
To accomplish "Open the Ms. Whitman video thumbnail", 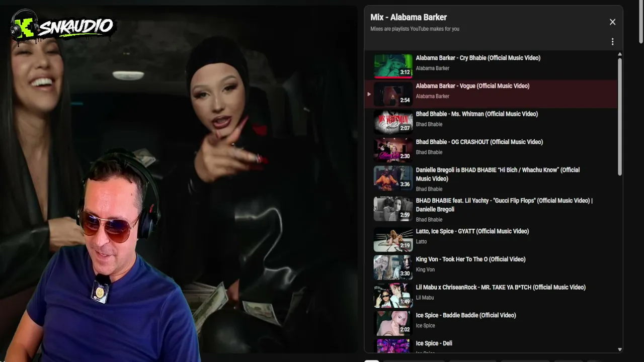I will (393, 122).
